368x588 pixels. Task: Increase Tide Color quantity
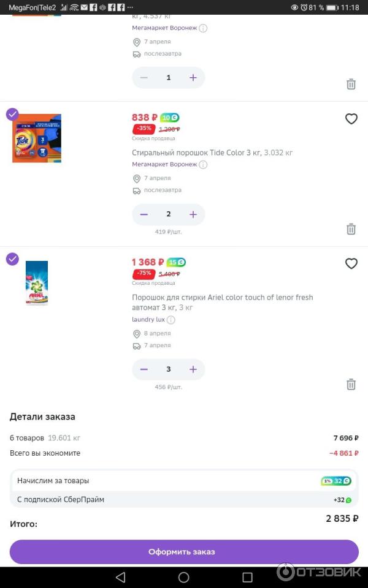[193, 214]
